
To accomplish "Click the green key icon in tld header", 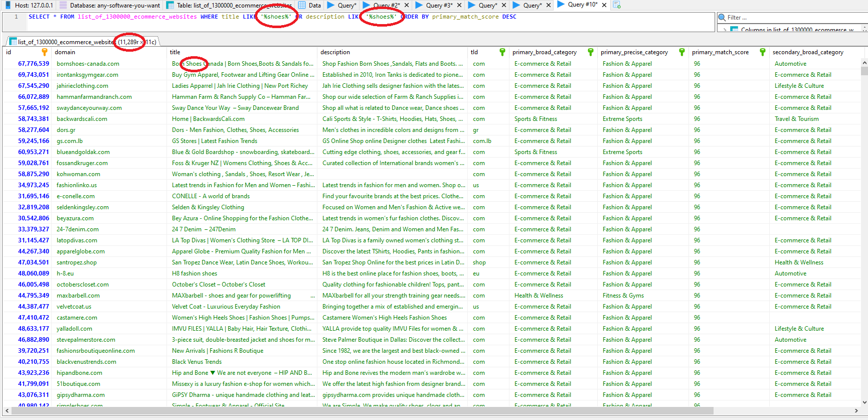I will (x=502, y=52).
